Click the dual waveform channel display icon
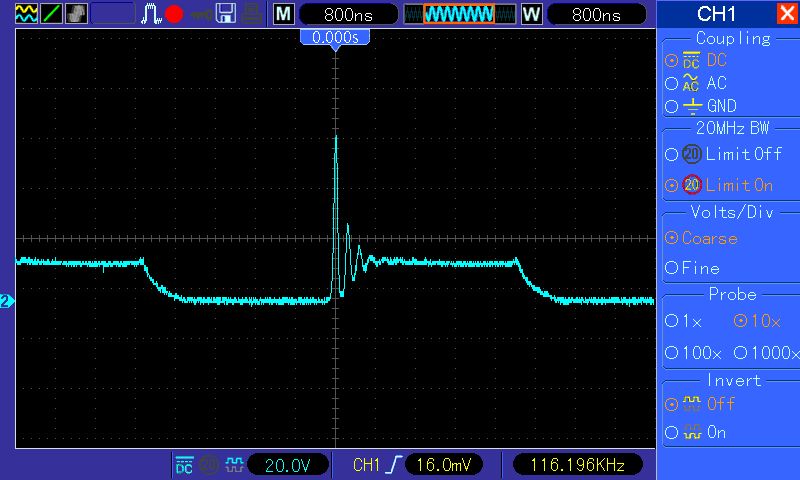 27,14
